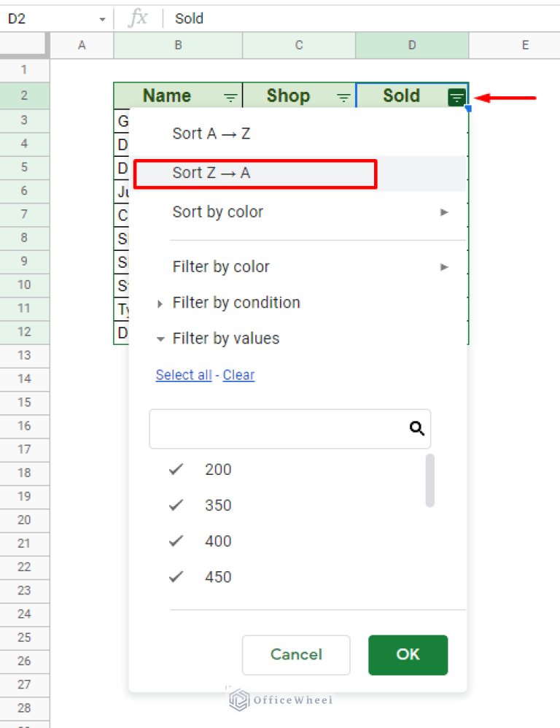Image resolution: width=560 pixels, height=728 pixels.
Task: Click the filter icon in Shop header
Action: point(343,98)
